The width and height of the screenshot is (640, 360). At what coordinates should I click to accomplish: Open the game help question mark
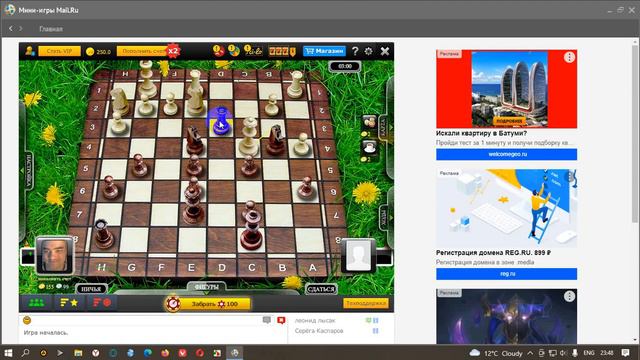355,51
